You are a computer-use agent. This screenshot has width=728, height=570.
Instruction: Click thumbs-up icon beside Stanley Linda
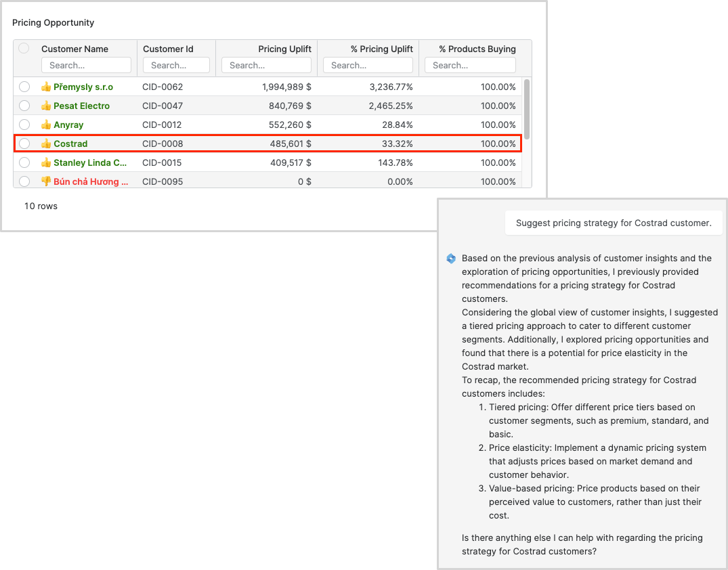[x=46, y=162]
